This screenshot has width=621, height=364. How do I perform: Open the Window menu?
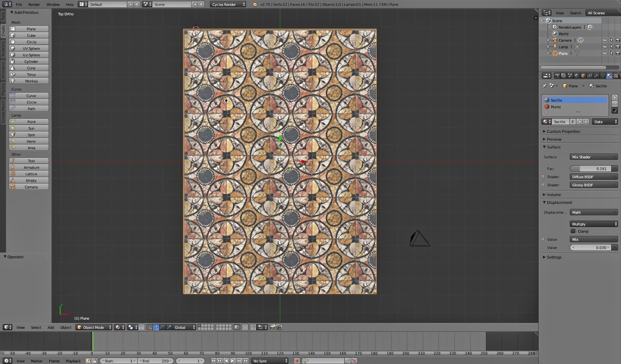53,5
